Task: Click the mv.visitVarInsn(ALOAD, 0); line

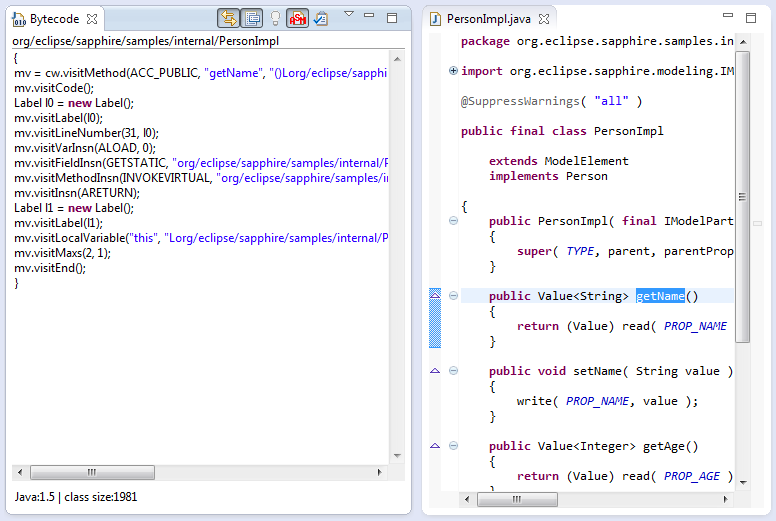Action: click(x=85, y=148)
